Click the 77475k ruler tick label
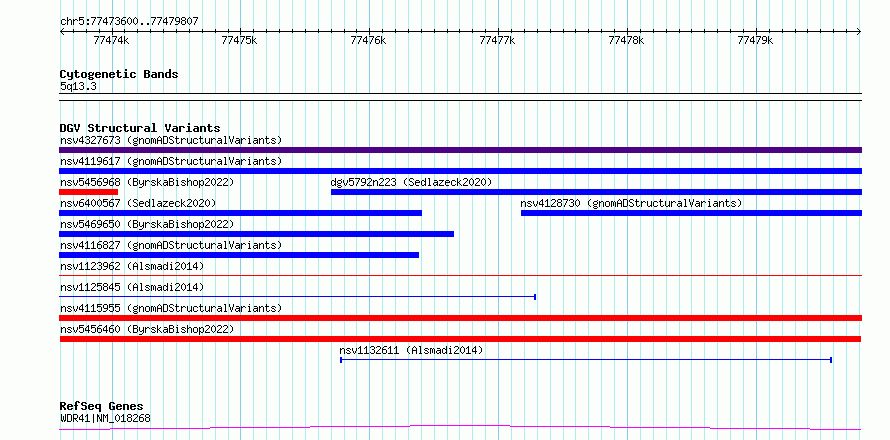 click(240, 40)
